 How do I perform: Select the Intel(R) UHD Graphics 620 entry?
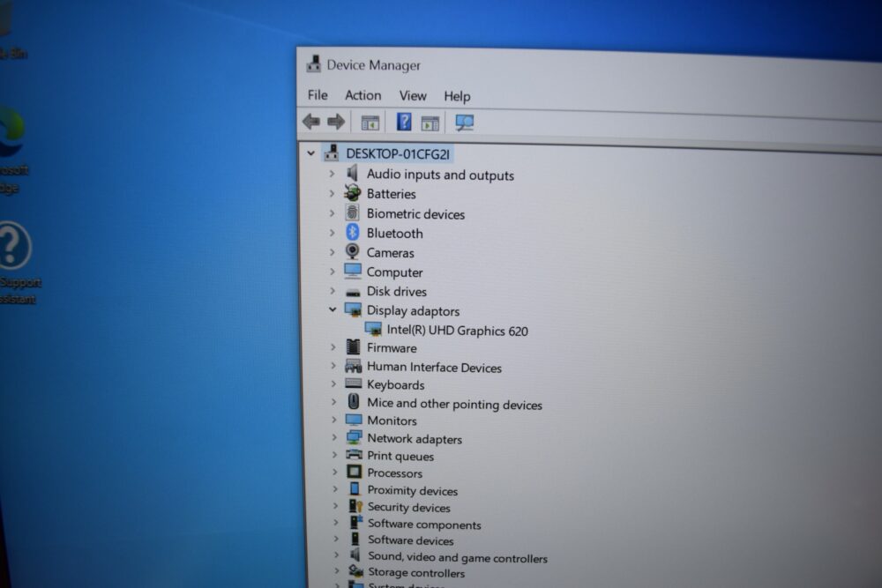(x=457, y=331)
